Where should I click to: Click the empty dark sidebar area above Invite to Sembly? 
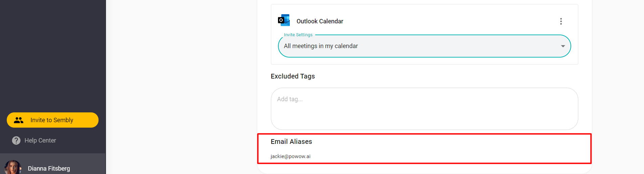[x=52, y=54]
